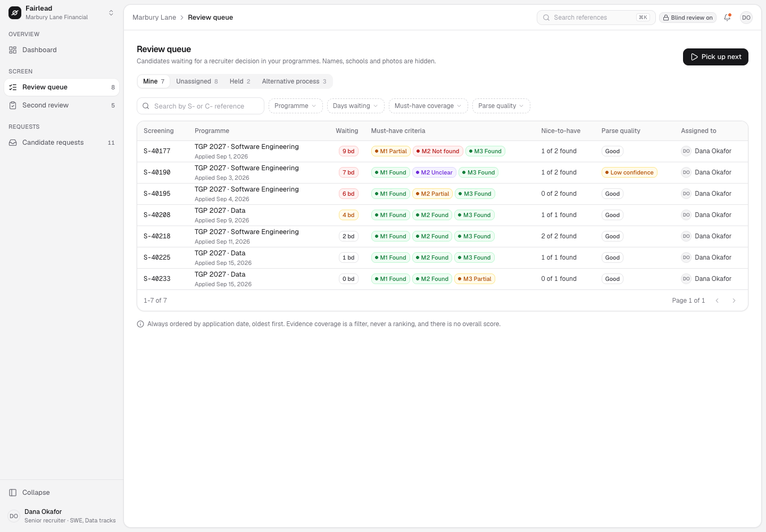Go to previous page arrow
This screenshot has height=532, width=766.
click(x=717, y=301)
